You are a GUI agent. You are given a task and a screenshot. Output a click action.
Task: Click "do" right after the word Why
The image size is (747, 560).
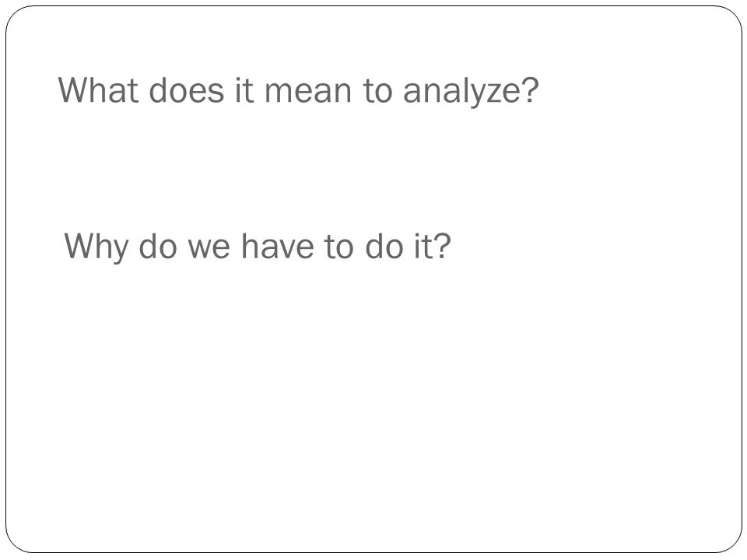click(158, 247)
